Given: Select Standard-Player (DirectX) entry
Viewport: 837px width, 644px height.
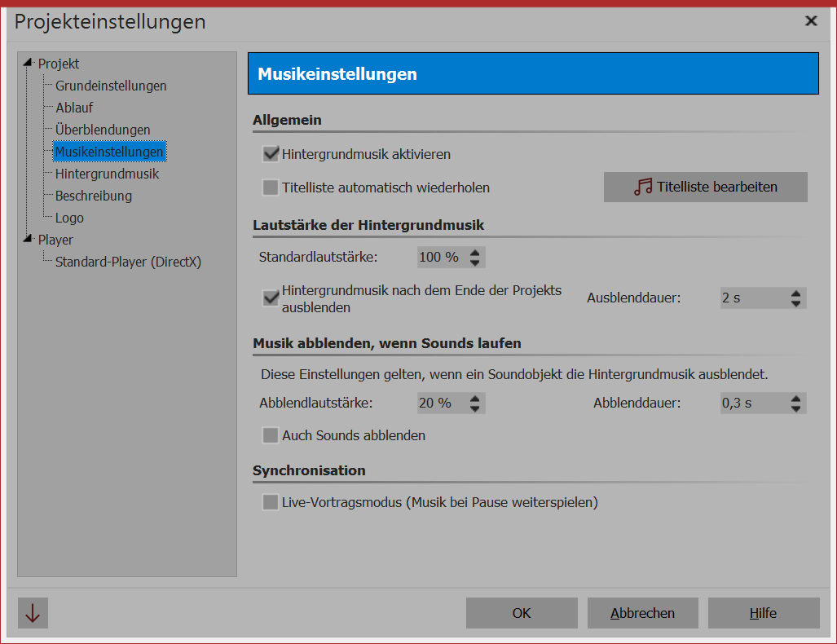Looking at the screenshot, I should pos(128,262).
